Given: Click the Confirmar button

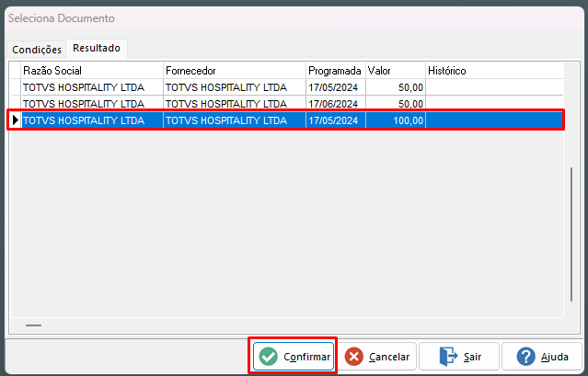Looking at the screenshot, I should pyautogui.click(x=294, y=356).
